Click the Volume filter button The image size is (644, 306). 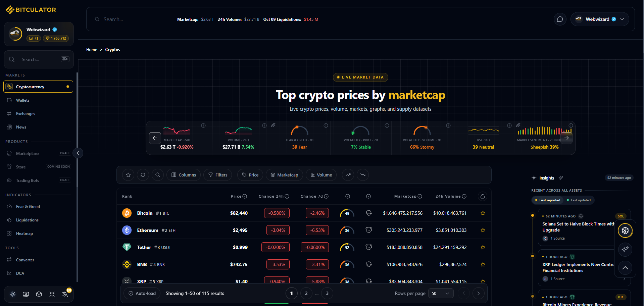(x=321, y=175)
